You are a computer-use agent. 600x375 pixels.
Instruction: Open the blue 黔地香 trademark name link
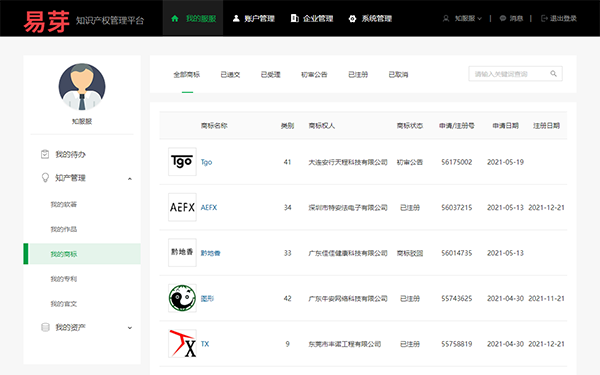tap(210, 253)
